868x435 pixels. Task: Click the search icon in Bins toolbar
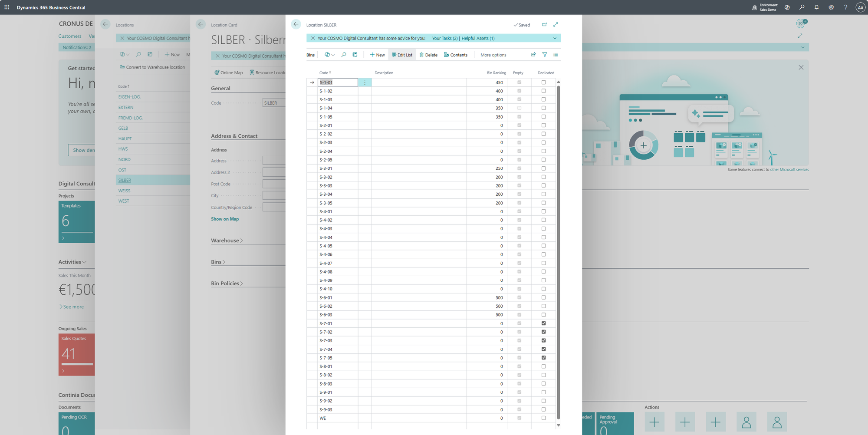pyautogui.click(x=344, y=55)
